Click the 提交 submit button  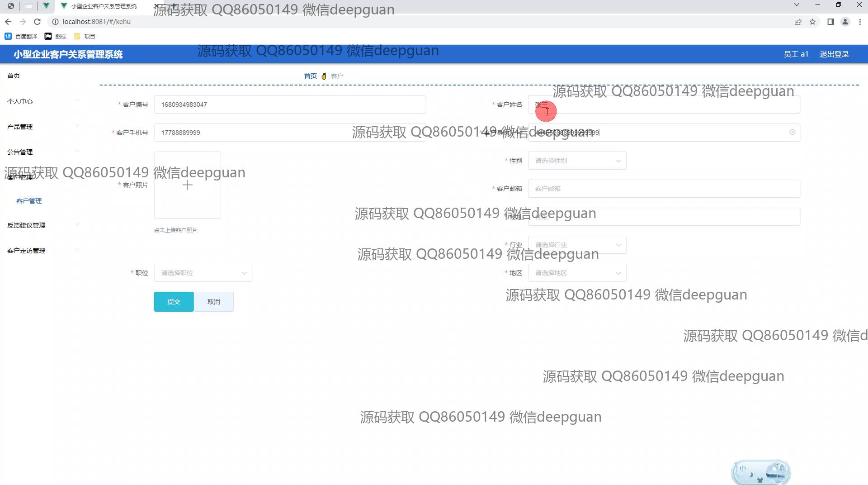174,302
